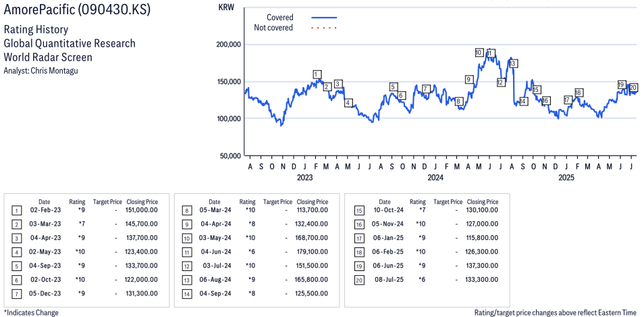Click the red dotted Not covered legend line
644x317 pixels.
point(324,28)
